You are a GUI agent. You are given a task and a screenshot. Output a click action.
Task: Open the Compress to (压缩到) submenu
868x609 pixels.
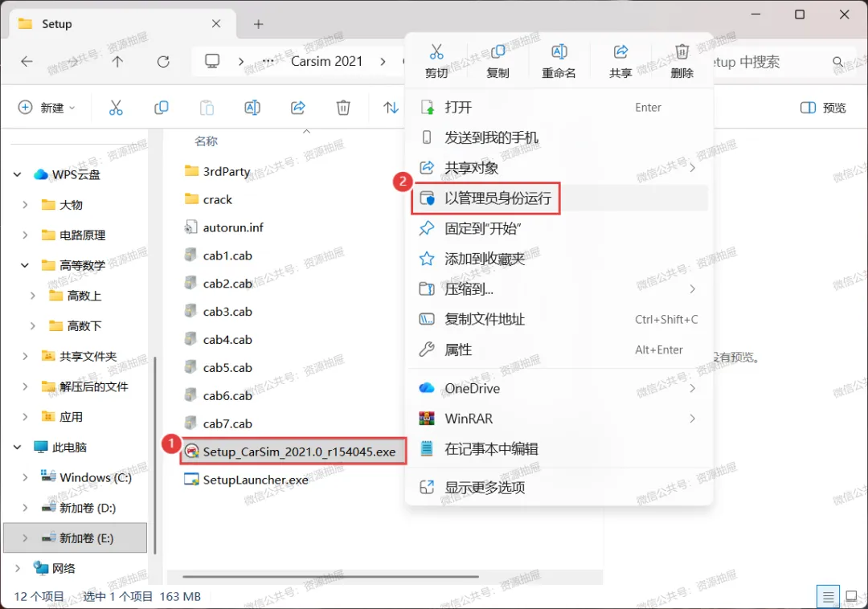(557, 288)
